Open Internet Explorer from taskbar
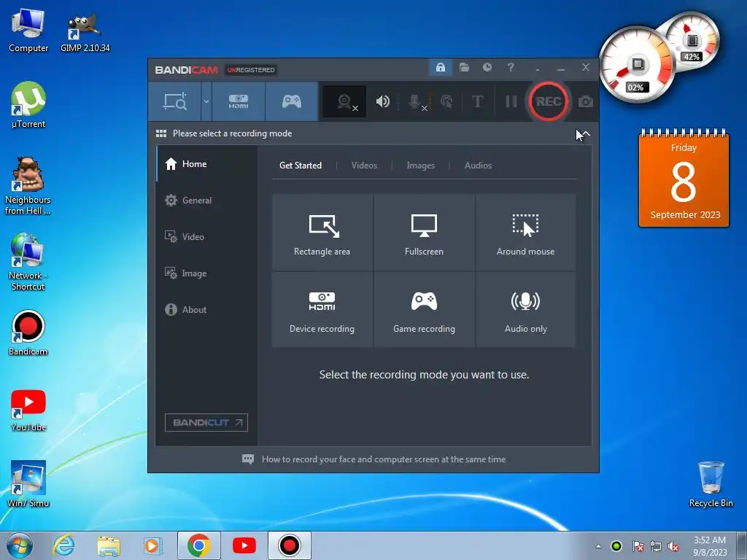This screenshot has height=560, width=747. click(x=63, y=545)
